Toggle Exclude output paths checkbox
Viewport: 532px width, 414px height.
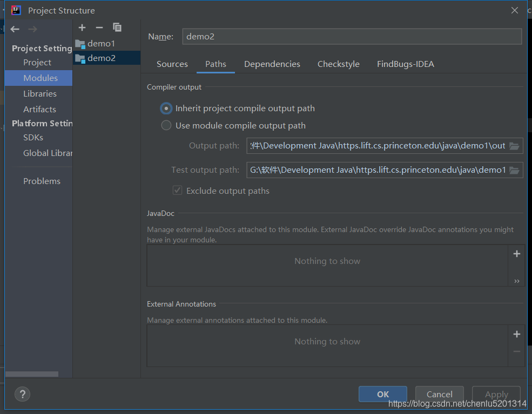(178, 190)
